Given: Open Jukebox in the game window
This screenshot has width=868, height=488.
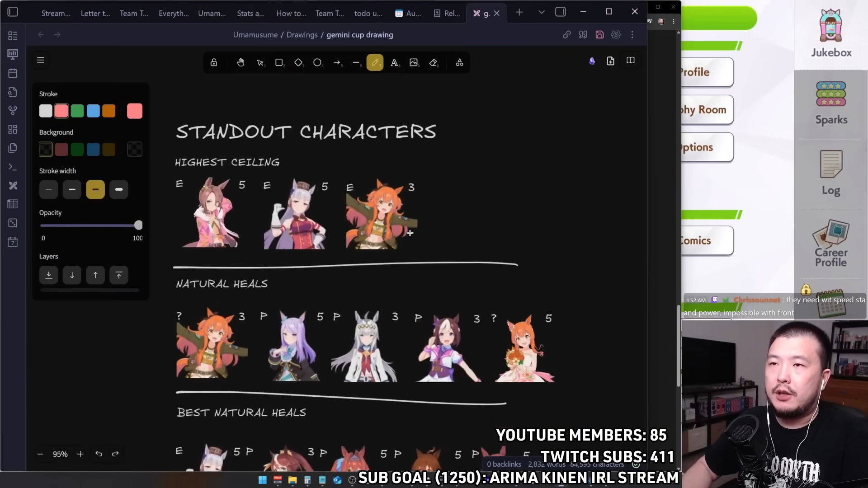Looking at the screenshot, I should coord(831,34).
